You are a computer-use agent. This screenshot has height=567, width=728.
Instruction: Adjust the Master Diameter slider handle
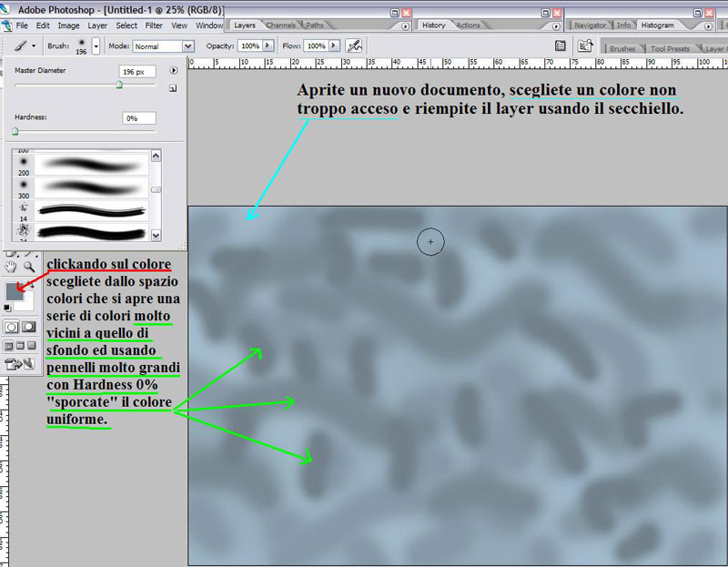[x=119, y=85]
